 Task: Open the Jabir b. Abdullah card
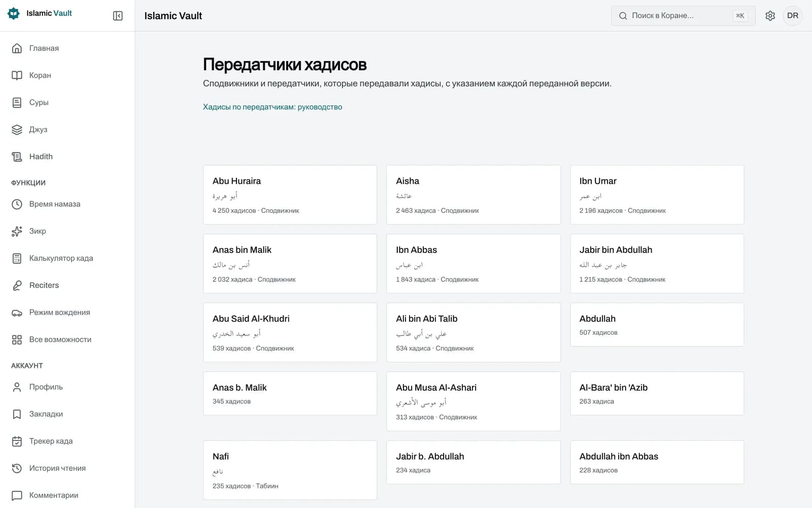tap(473, 462)
